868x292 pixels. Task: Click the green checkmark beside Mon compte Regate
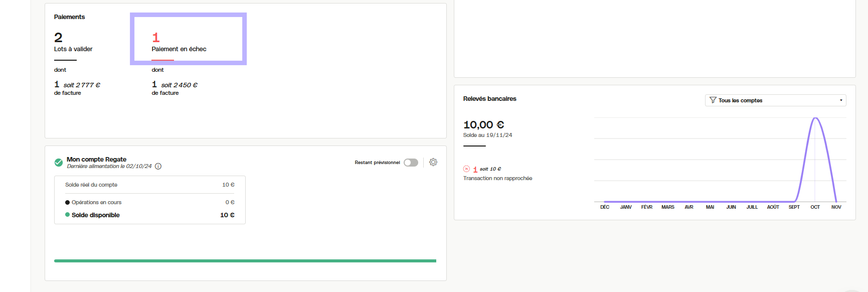(x=59, y=163)
